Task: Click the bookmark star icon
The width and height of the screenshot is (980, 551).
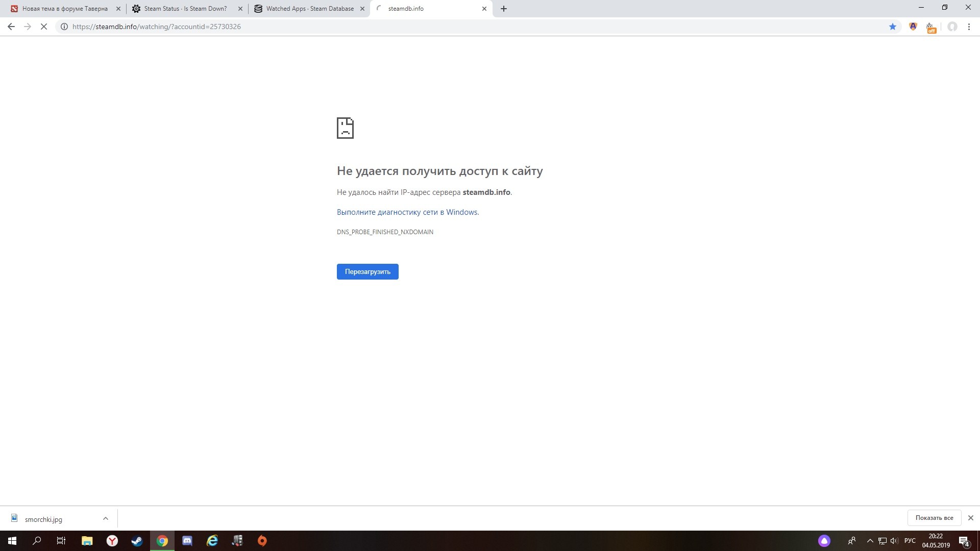Action: pos(893,27)
